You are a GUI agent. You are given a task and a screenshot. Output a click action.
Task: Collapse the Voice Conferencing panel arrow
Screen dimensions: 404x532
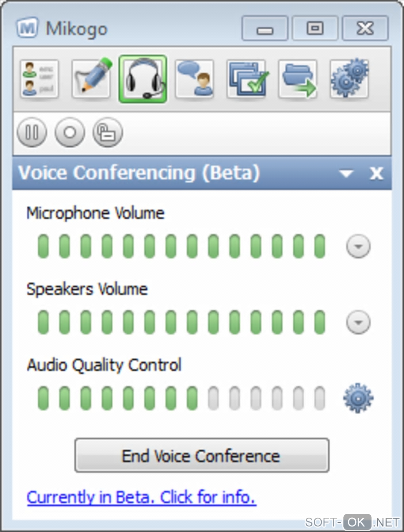[346, 174]
